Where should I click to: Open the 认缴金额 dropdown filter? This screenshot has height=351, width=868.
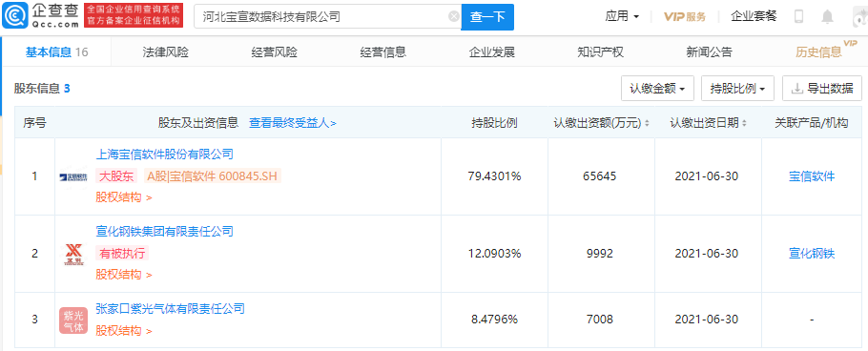click(657, 89)
